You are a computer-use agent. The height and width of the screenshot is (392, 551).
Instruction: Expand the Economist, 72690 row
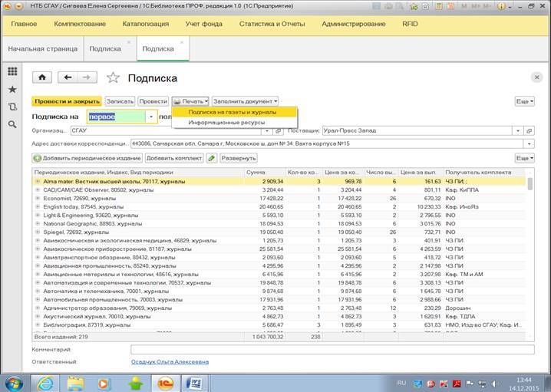pyautogui.click(x=37, y=198)
